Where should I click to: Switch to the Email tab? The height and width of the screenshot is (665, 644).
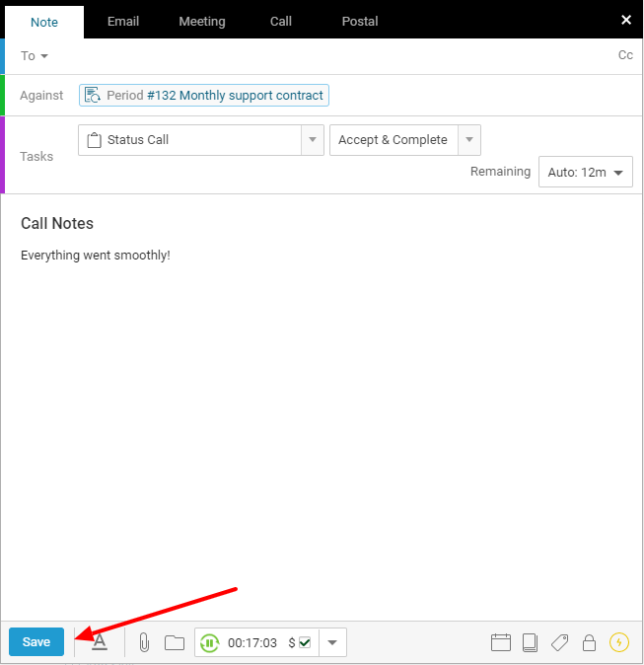coord(123,21)
